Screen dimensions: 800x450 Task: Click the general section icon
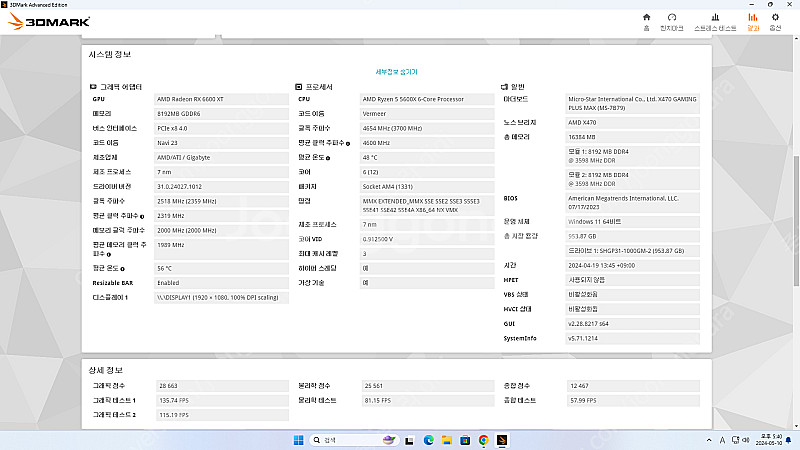504,87
